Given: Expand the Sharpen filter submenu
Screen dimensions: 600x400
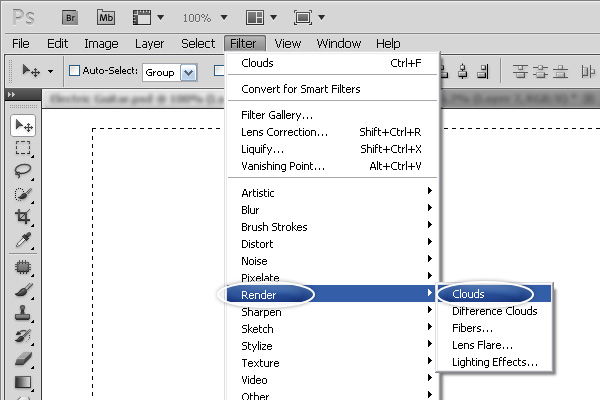Looking at the screenshot, I should coord(332,312).
